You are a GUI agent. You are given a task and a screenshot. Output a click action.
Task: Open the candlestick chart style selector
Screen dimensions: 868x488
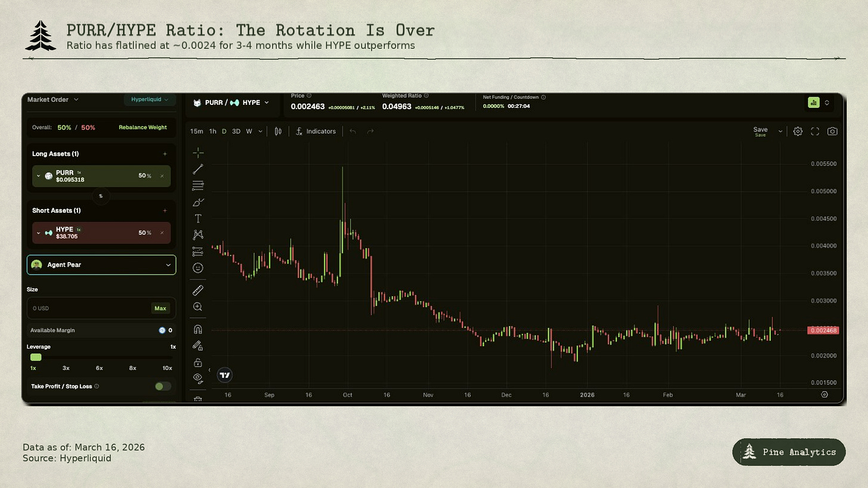278,131
